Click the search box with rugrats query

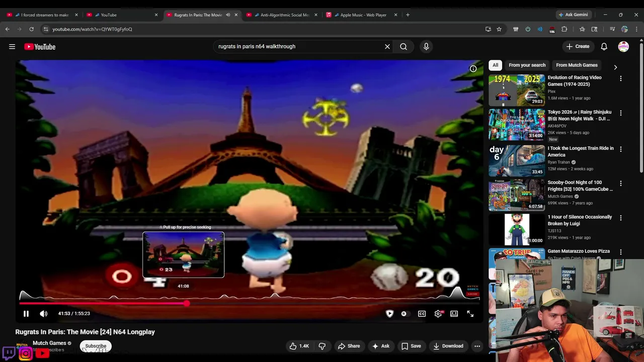pyautogui.click(x=299, y=46)
